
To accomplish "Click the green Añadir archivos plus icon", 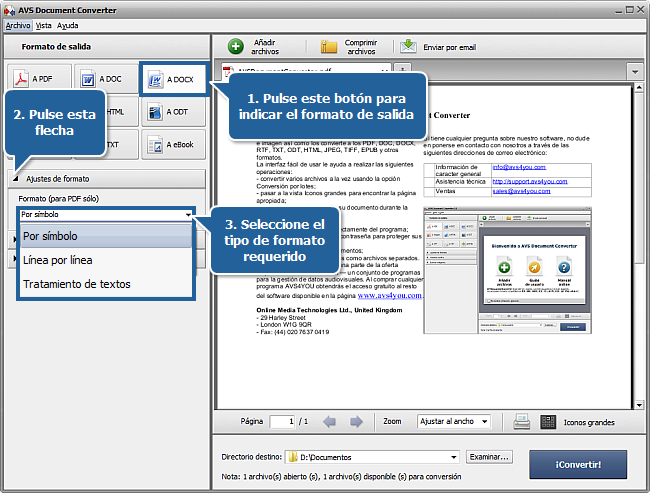I will 235,46.
